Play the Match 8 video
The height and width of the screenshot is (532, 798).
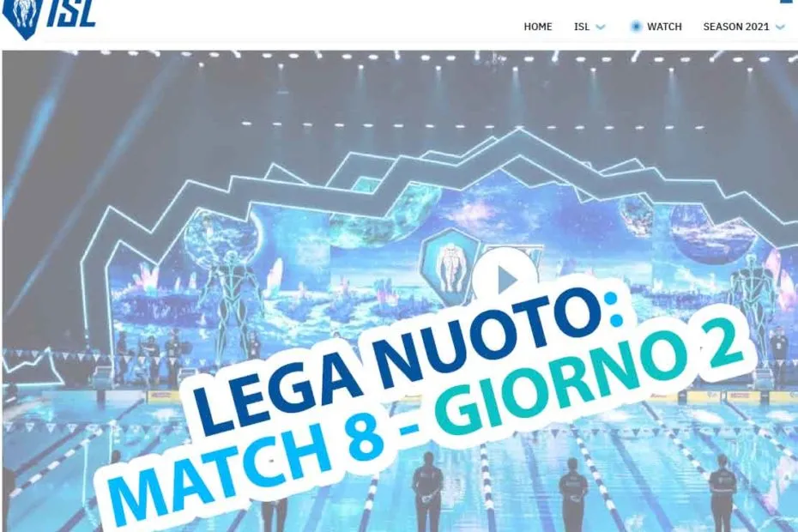pyautogui.click(x=505, y=279)
